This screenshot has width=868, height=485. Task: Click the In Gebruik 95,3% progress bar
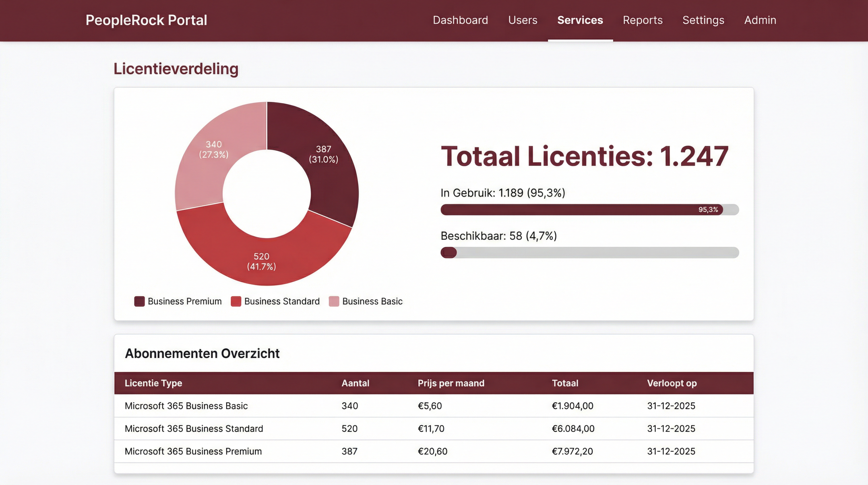[590, 209]
